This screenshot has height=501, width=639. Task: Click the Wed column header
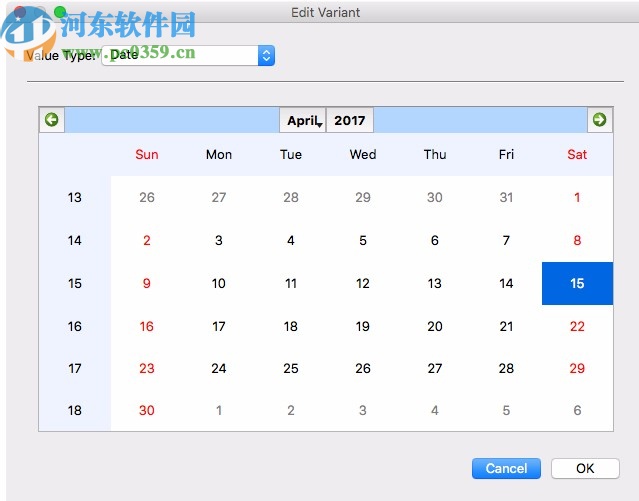click(x=363, y=154)
